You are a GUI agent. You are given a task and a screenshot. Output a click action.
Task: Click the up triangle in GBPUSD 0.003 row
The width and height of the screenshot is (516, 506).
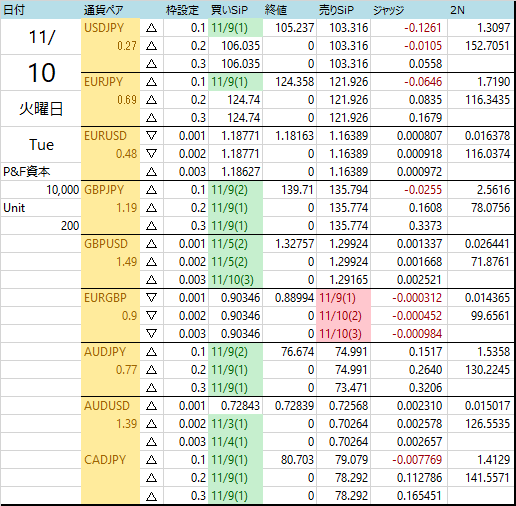coord(152,280)
